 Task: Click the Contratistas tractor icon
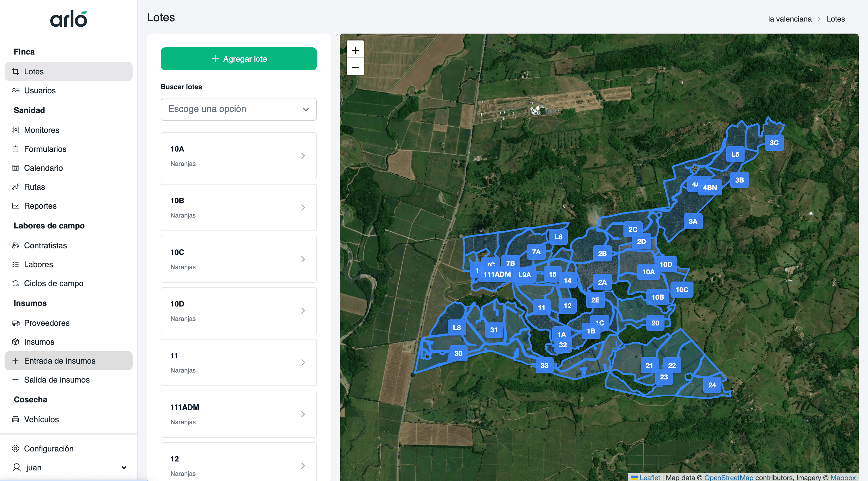pyautogui.click(x=15, y=246)
